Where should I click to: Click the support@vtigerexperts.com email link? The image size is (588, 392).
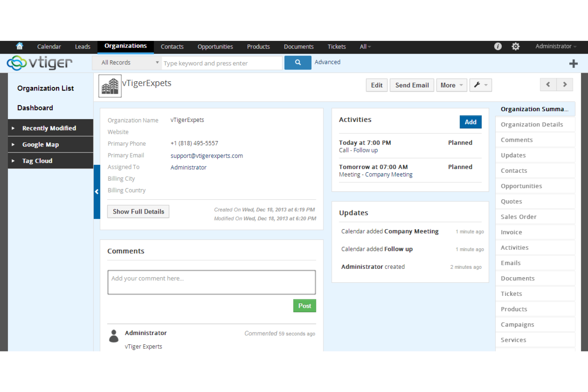[x=207, y=156]
